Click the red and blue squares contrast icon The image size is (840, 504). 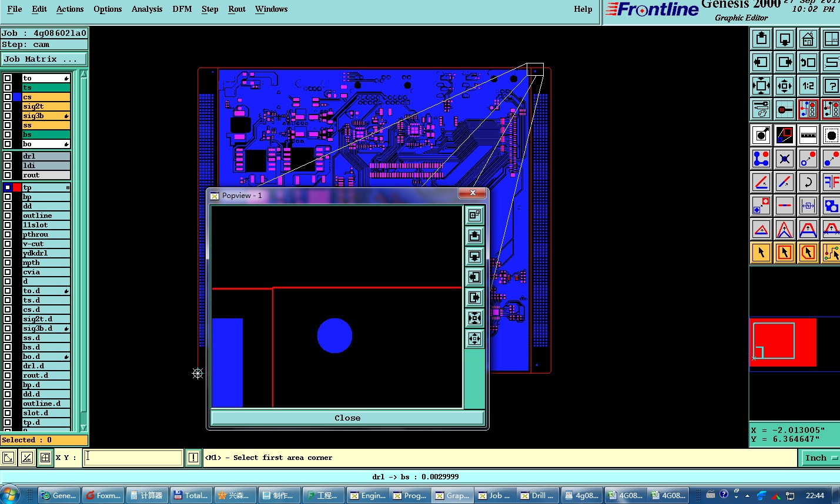coord(785,135)
